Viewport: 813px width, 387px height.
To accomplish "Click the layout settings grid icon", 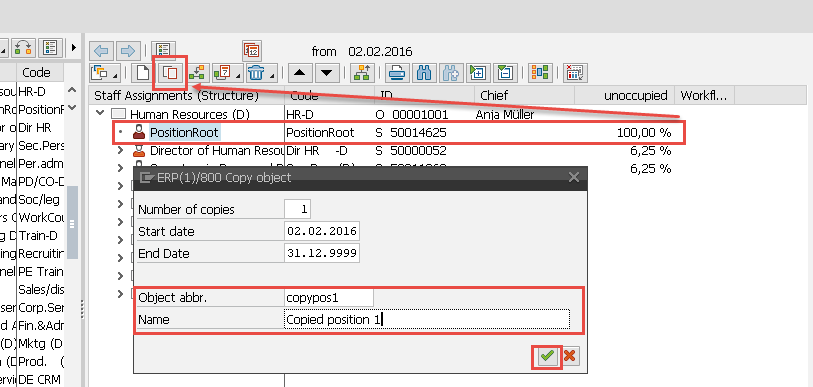I will pos(575,73).
